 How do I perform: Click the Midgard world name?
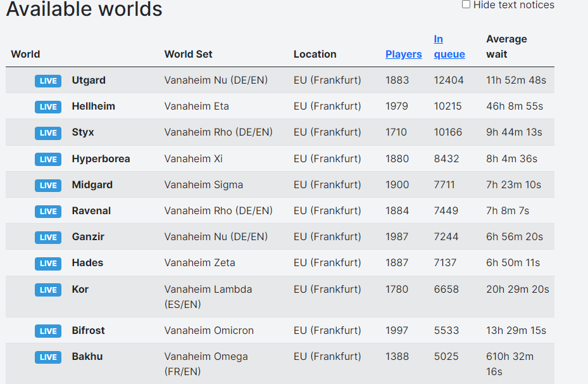tap(92, 184)
